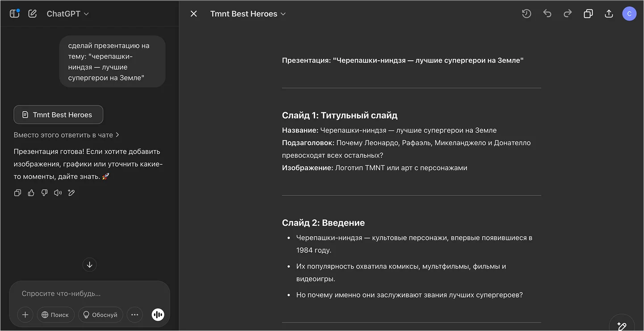644x331 pixels.
Task: Enable the Обоснуй reasoning mode
Action: click(100, 315)
